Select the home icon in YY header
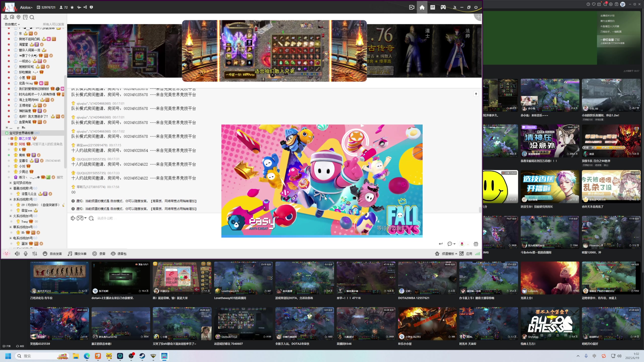The image size is (644, 362). coord(422,7)
